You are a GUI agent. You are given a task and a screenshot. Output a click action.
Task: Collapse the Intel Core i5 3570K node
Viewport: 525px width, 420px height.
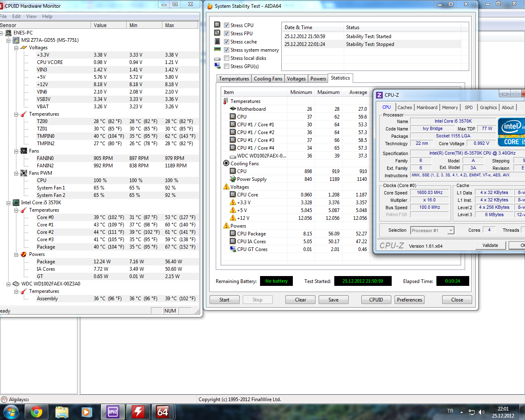8,203
